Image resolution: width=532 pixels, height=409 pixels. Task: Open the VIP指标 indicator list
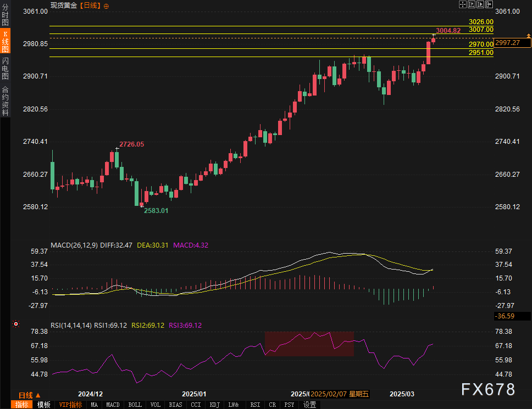point(70,405)
